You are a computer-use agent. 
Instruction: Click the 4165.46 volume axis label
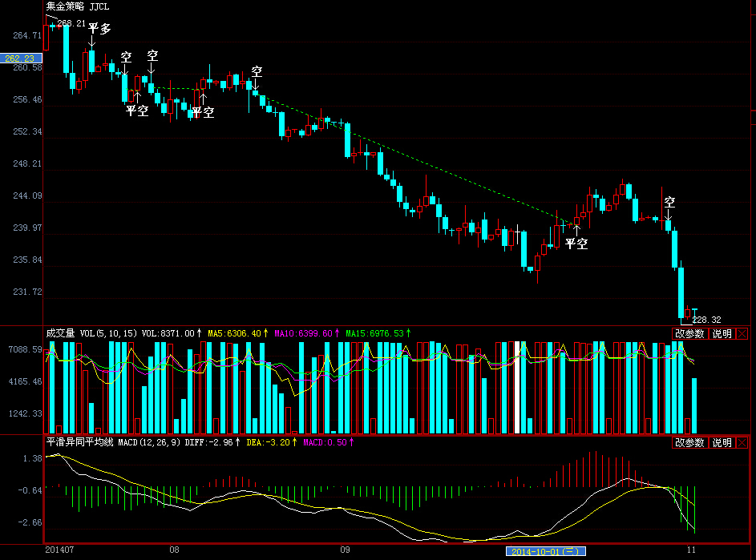26,381
